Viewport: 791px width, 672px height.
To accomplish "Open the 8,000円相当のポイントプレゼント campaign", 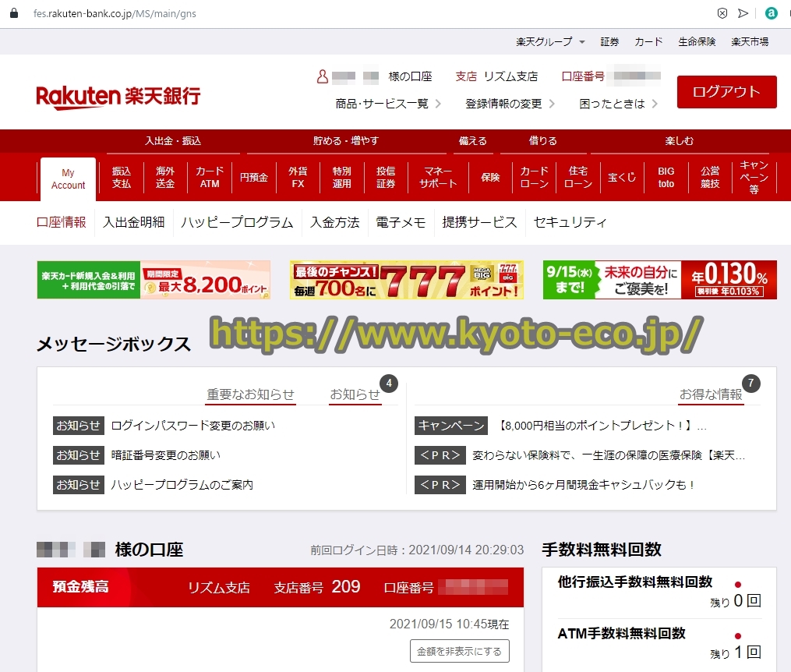I will point(602,426).
